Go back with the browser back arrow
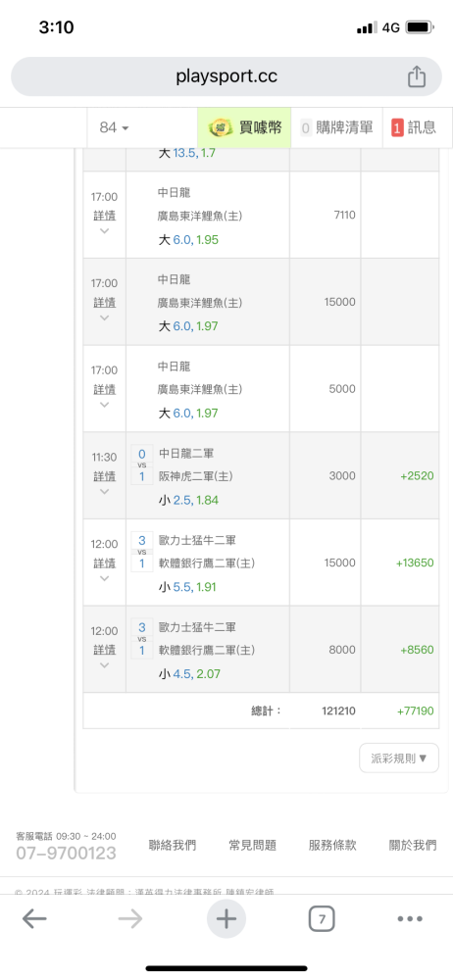The image size is (453, 980). pos(34,919)
